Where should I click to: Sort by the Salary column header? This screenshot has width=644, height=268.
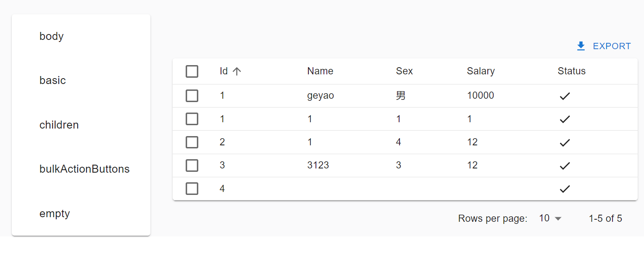(481, 71)
